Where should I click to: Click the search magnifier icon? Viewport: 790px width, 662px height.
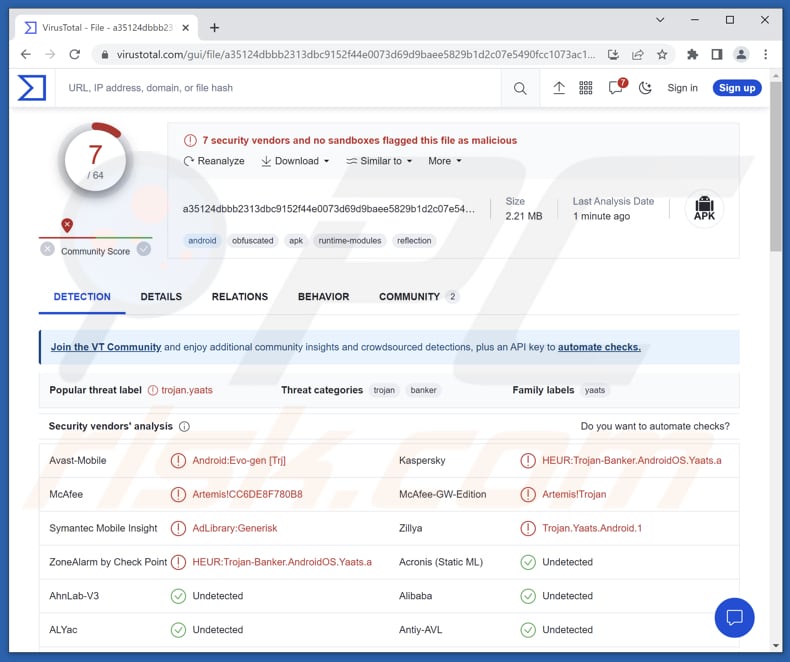pos(520,89)
